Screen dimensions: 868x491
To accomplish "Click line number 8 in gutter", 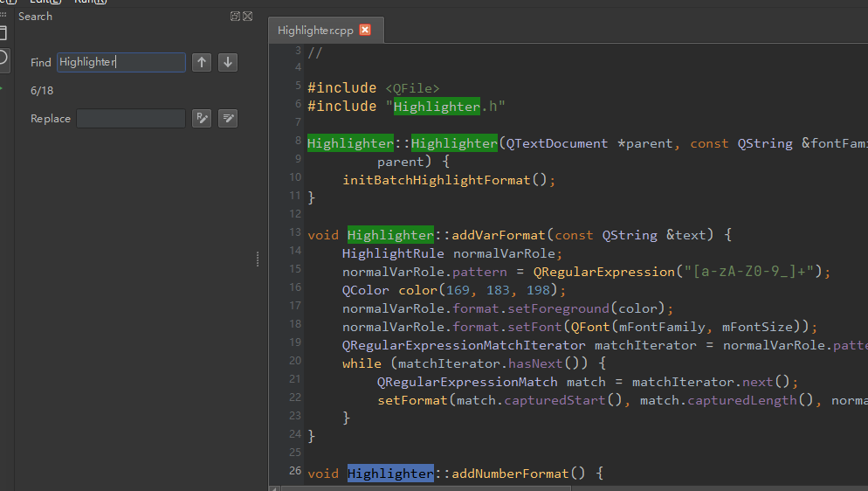I will point(298,141).
